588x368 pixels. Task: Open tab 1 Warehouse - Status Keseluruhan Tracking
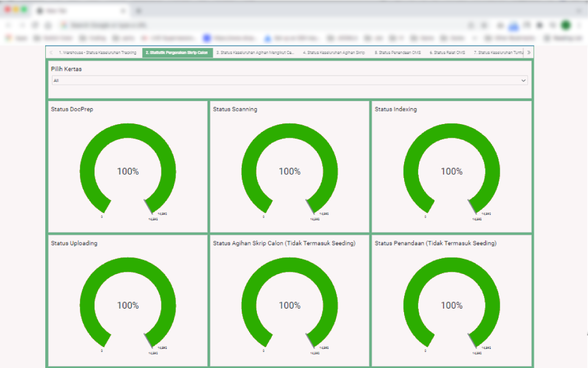click(x=97, y=53)
